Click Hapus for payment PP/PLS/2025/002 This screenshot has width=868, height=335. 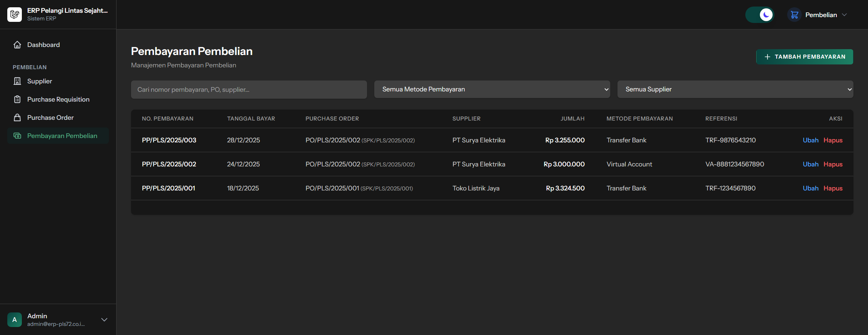pyautogui.click(x=833, y=164)
